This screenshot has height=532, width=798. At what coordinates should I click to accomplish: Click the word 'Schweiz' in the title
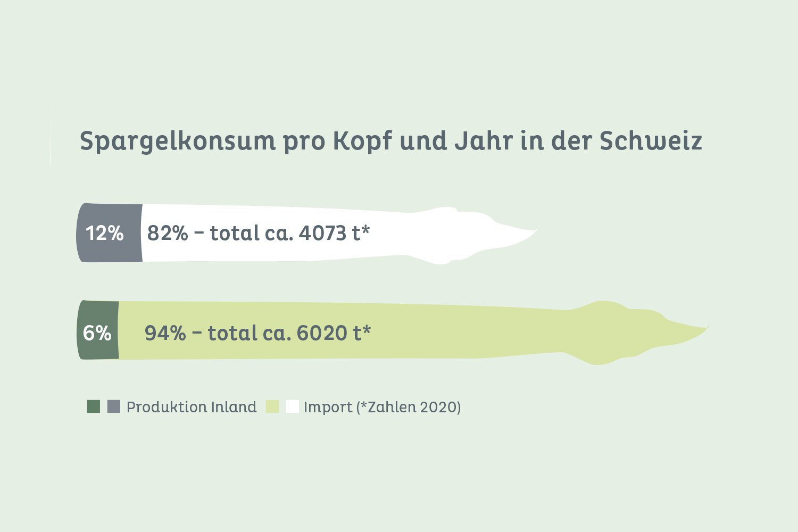pos(651,140)
